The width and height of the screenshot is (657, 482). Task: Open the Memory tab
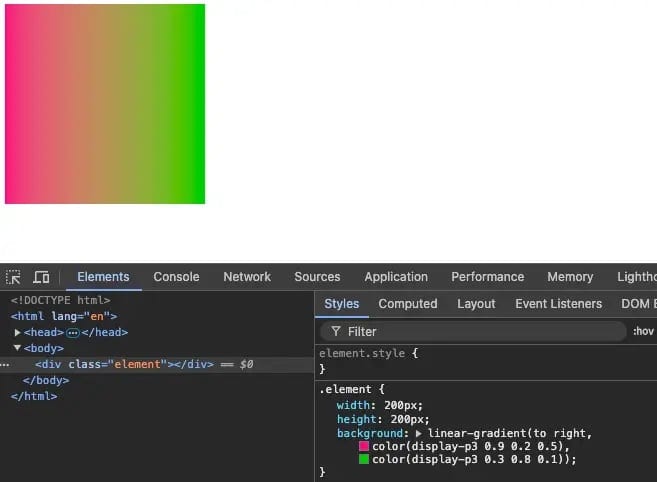coord(570,277)
